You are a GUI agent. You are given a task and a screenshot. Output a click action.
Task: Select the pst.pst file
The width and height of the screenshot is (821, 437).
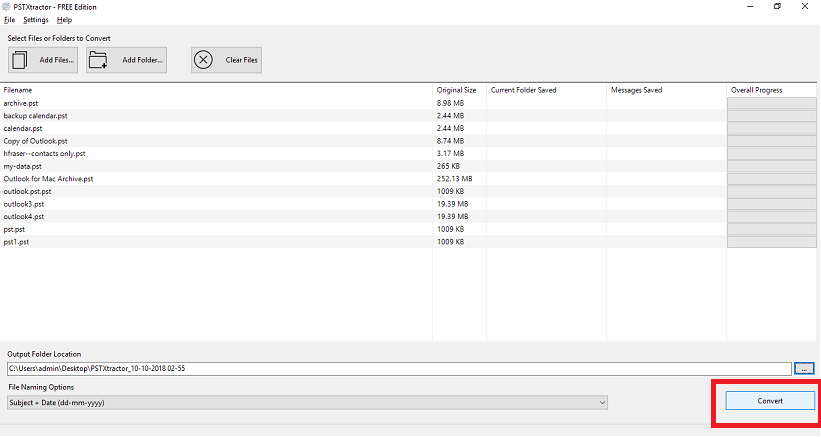[x=14, y=229]
